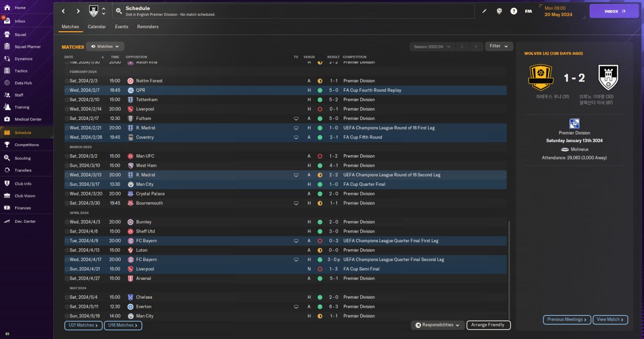The width and height of the screenshot is (644, 339).
Task: Click the TV icon on the Fulham row
Action: pos(296,118)
